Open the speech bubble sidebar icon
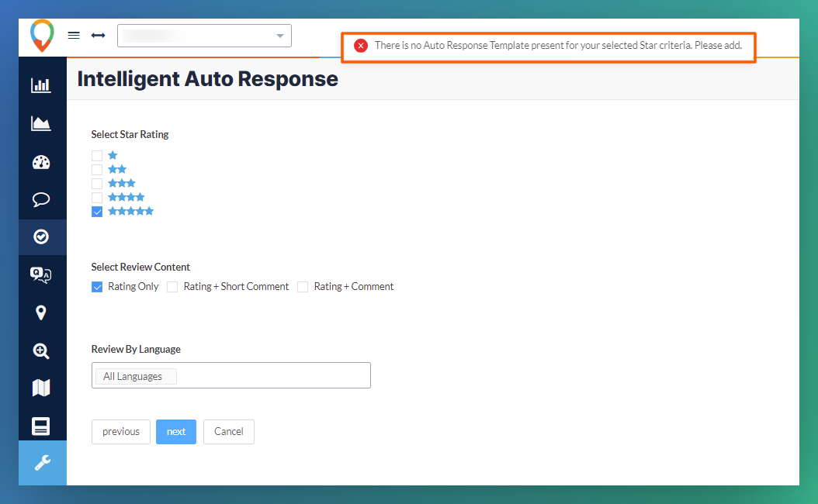Viewport: 818px width, 504px height. pyautogui.click(x=40, y=199)
